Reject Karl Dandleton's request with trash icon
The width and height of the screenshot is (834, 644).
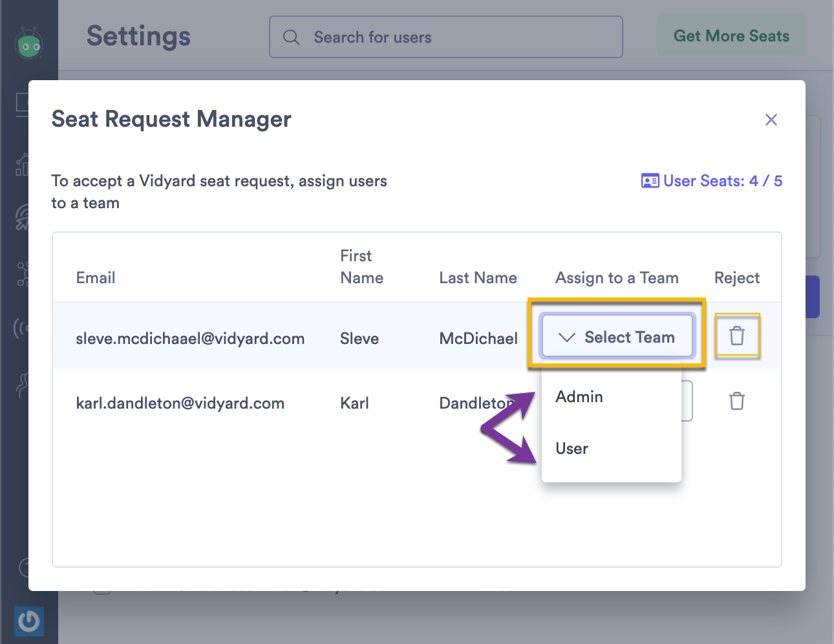point(737,401)
